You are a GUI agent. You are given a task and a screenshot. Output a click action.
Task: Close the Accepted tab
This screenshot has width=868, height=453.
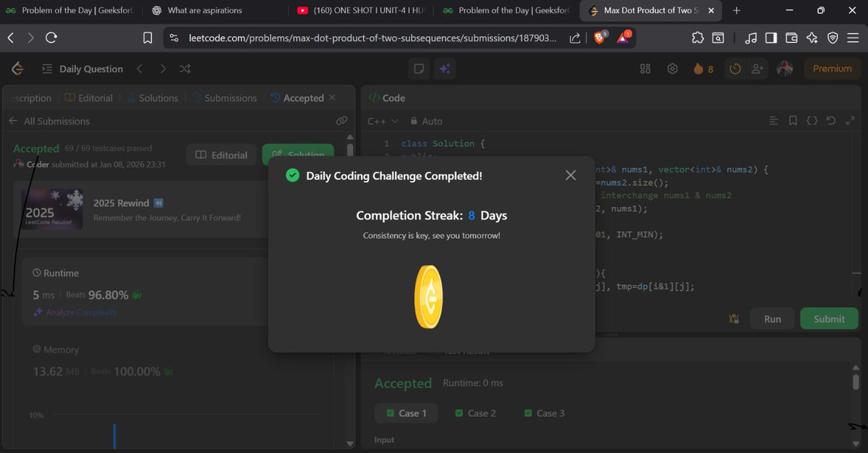[x=332, y=98]
